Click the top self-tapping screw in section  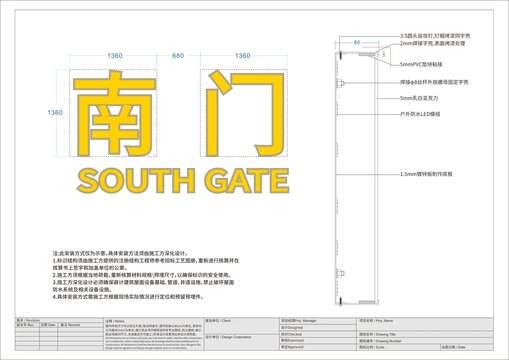[x=341, y=55]
